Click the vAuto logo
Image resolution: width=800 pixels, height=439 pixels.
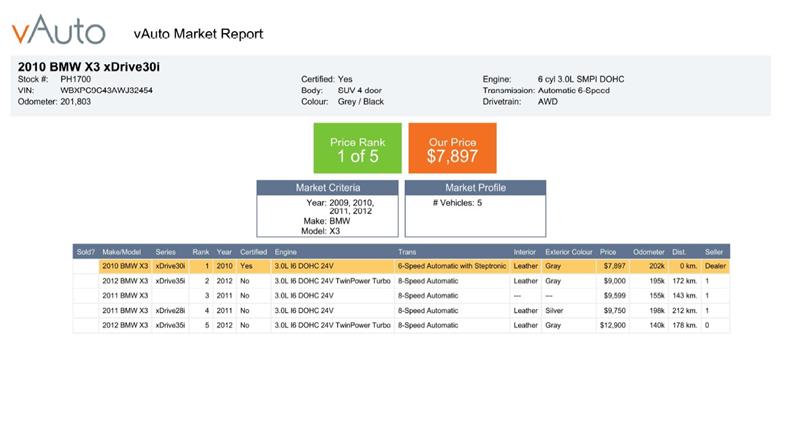[x=59, y=30]
